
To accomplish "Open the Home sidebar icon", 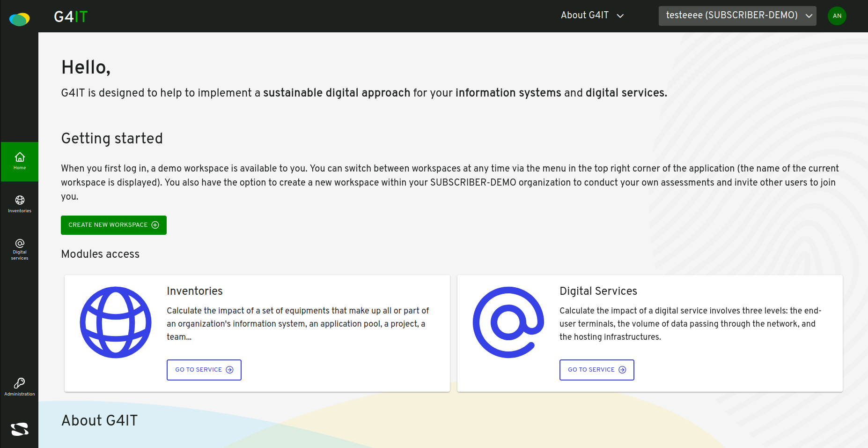I will (20, 161).
